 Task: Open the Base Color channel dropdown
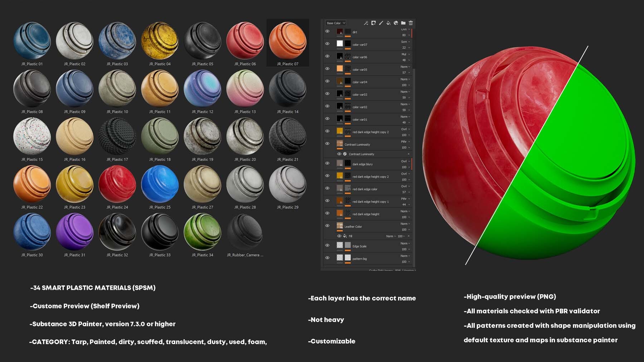pyautogui.click(x=336, y=23)
